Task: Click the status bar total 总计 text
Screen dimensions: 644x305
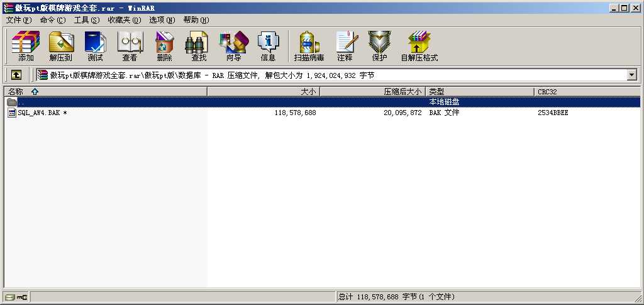Action: 396,297
